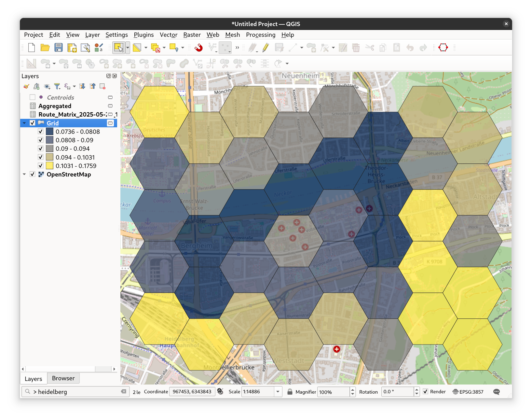
Task: Switch to the Browser tab
Action: pyautogui.click(x=63, y=378)
